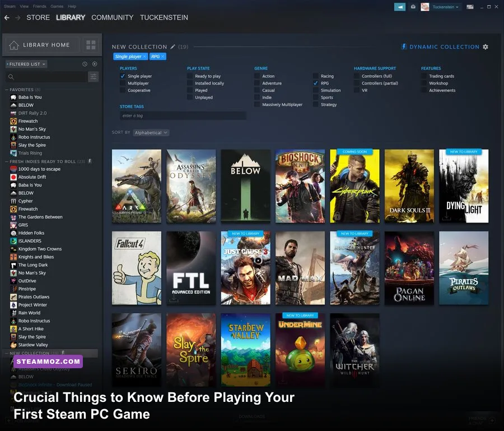Click the Dynamic Collection label
Screen dimensions: 504x431
click(x=444, y=47)
